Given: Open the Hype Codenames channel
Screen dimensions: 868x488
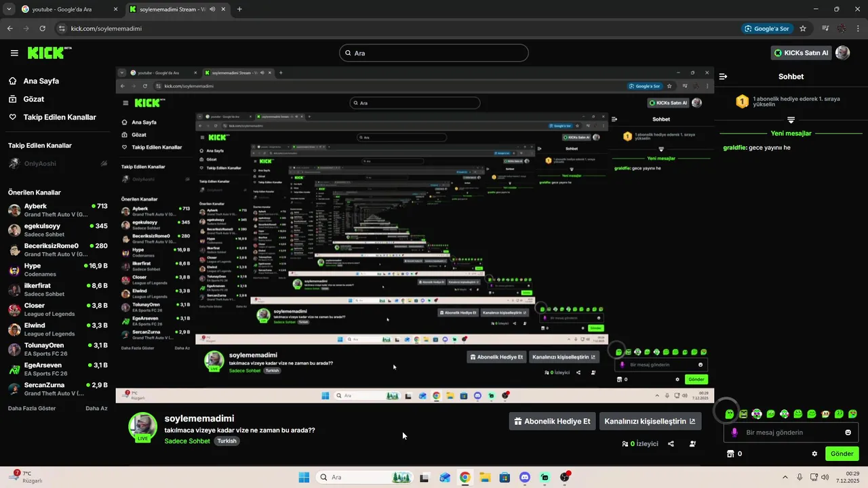Looking at the screenshot, I should click(58, 270).
